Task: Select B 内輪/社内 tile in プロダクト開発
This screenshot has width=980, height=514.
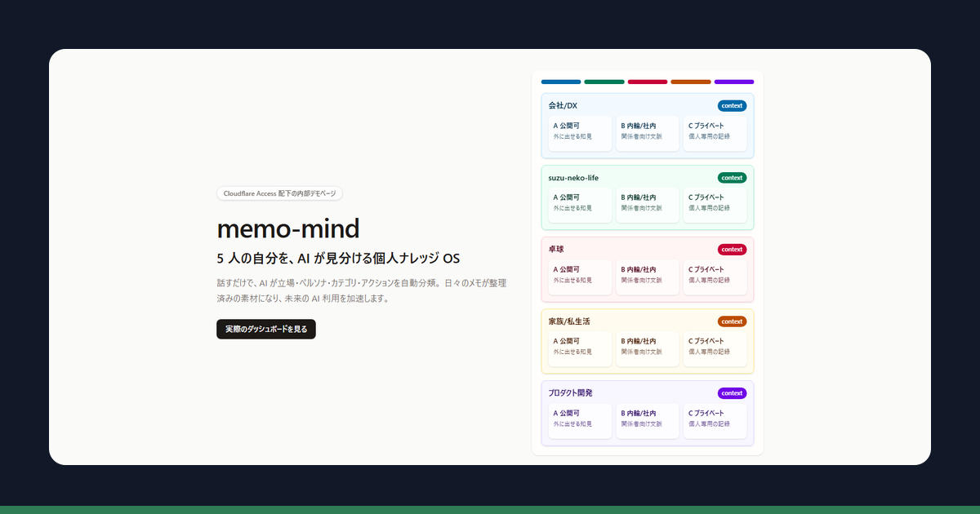Action: (648, 421)
